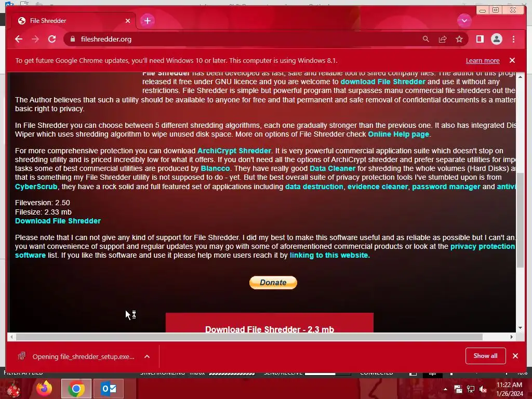Switch to Outlook from the taskbar
The width and height of the screenshot is (532, 399).
tap(109, 389)
